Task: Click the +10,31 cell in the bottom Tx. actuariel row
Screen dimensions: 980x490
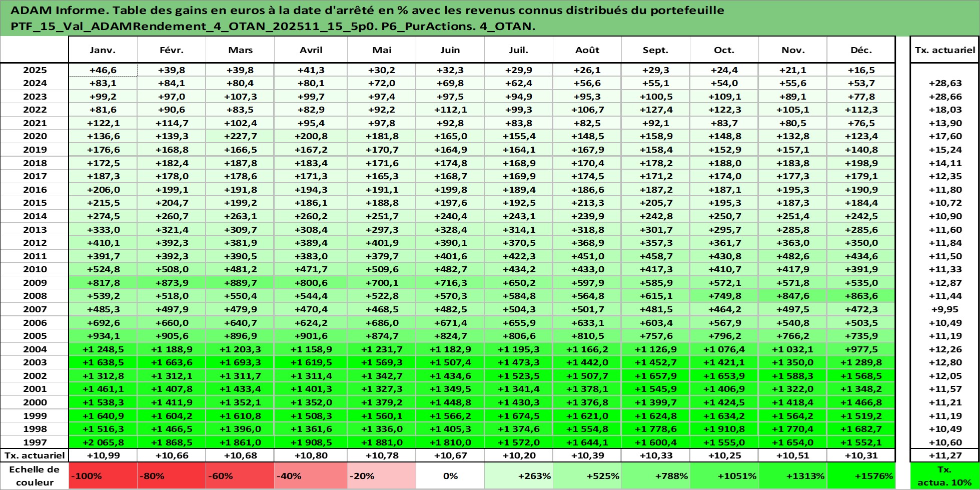Action: (x=861, y=455)
